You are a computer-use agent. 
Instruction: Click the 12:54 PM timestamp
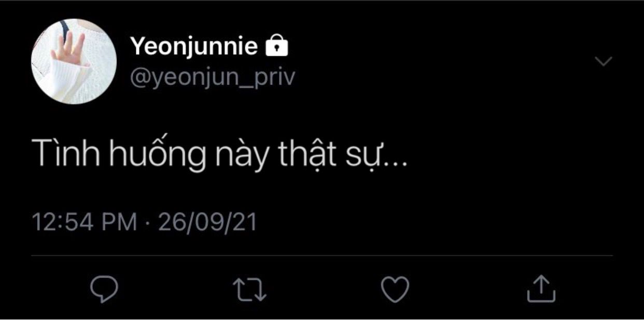click(85, 222)
